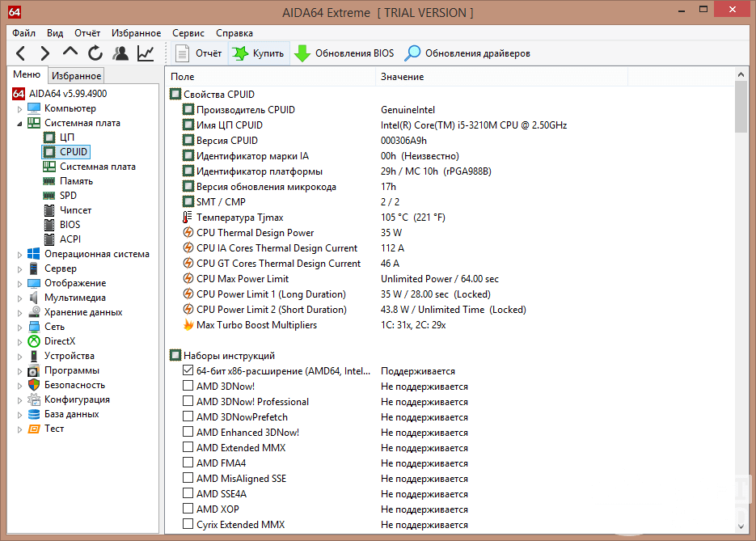Screen dimensions: 756x541
Task: Select the Конфигурация tree item
Action: point(77,399)
